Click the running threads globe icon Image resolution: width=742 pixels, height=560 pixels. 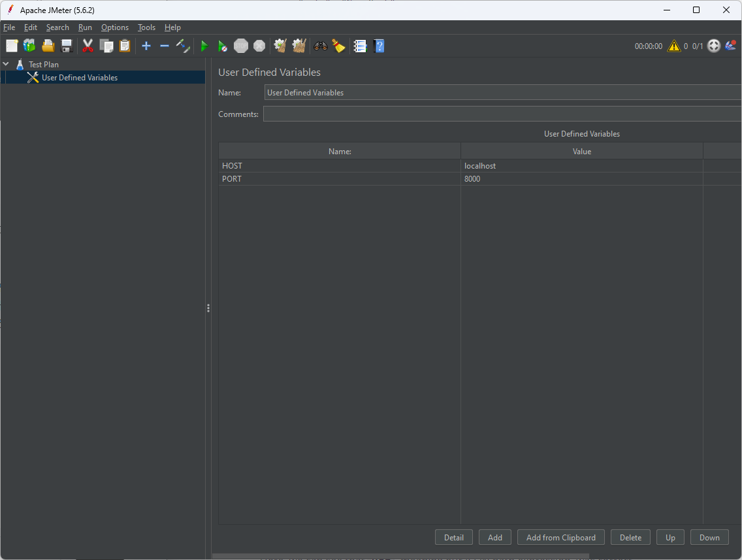(x=714, y=46)
